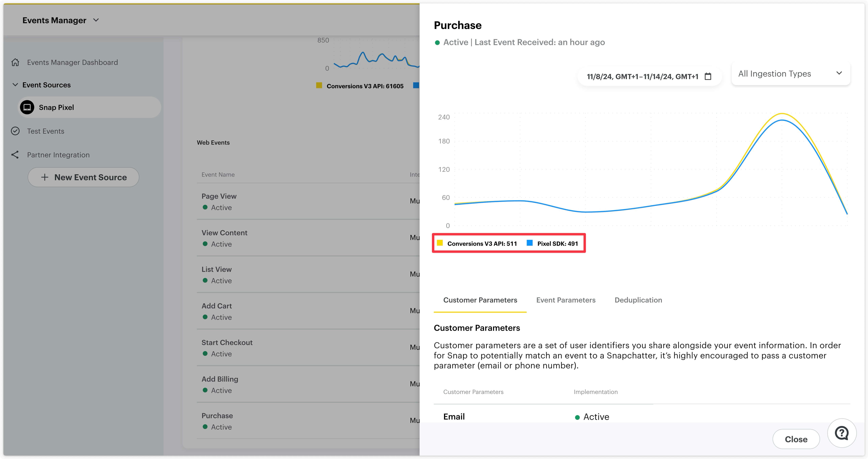The image size is (868, 459).
Task: Switch to Customer Parameters tab
Action: pos(480,300)
